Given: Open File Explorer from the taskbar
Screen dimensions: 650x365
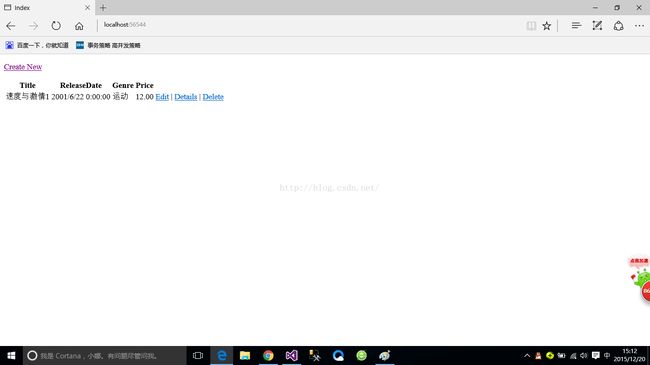Looking at the screenshot, I should (245, 355).
